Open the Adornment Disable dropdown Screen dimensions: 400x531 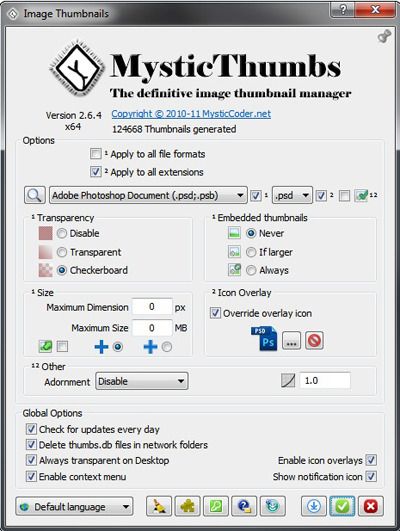pyautogui.click(x=142, y=381)
